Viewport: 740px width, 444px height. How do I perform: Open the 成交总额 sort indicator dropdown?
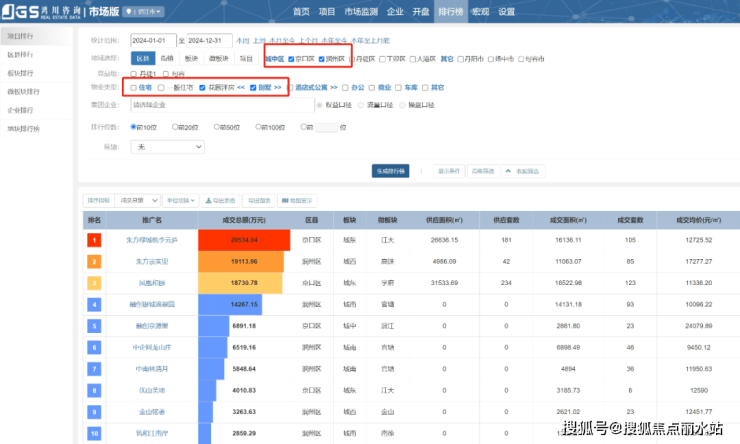[x=138, y=201]
